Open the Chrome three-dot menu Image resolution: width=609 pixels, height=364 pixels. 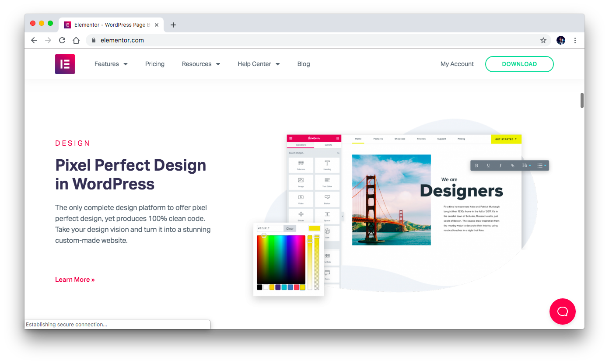(x=575, y=40)
